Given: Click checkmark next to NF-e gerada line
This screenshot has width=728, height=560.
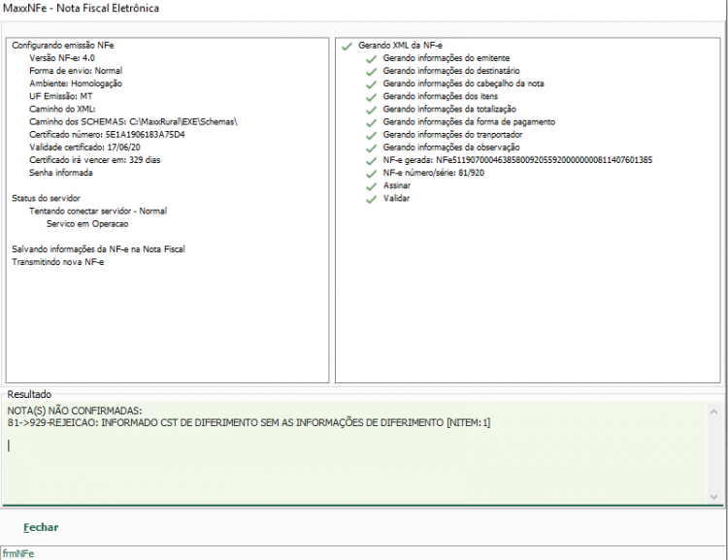Looking at the screenshot, I should pos(371,161).
